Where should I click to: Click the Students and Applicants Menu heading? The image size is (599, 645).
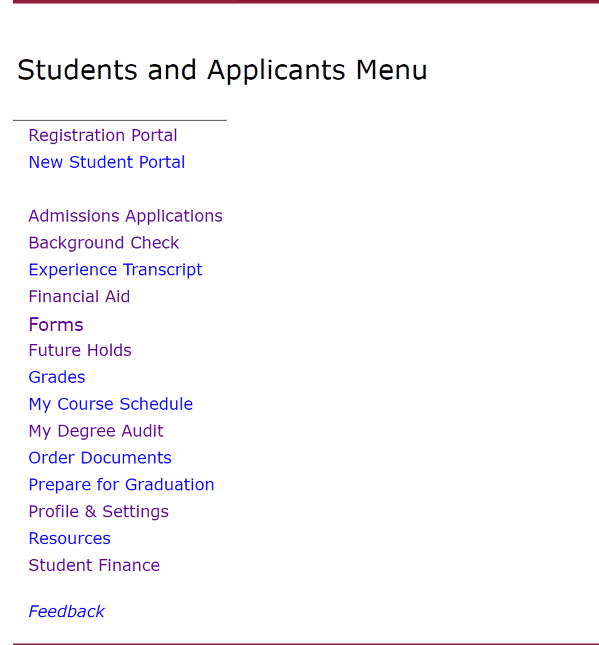pos(222,71)
